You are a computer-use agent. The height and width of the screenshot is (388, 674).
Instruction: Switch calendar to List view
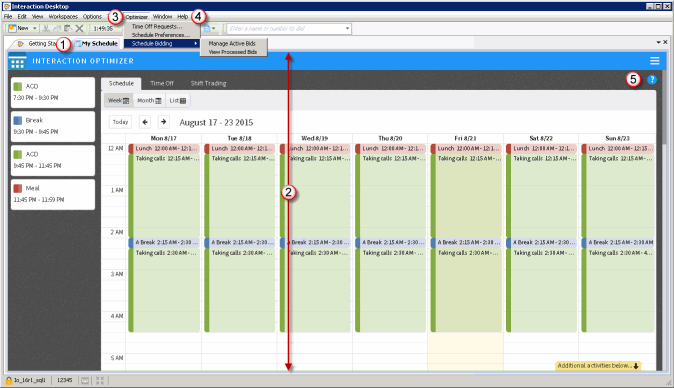[178, 101]
